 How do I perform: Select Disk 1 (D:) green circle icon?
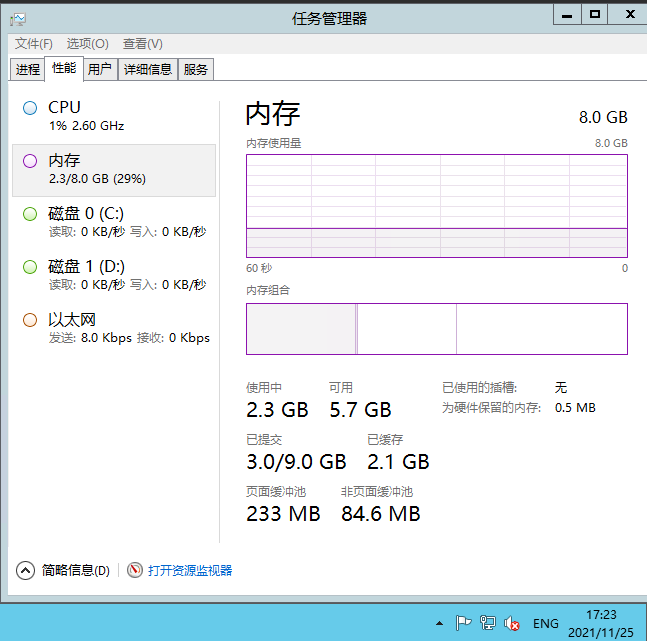click(x=30, y=266)
